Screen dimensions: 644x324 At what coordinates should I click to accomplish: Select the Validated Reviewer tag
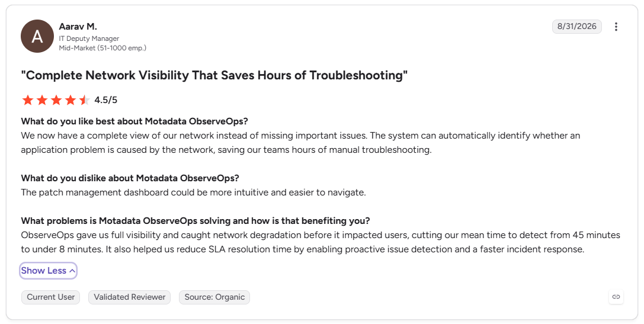click(x=129, y=297)
